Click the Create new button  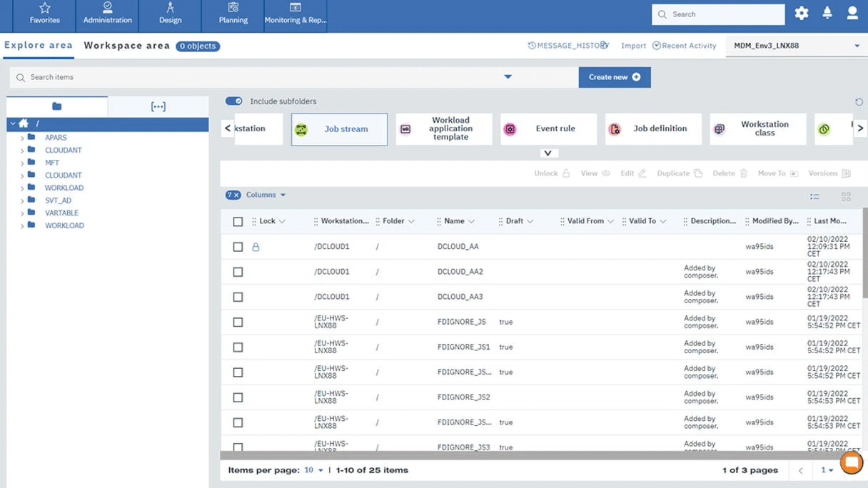pyautogui.click(x=614, y=76)
